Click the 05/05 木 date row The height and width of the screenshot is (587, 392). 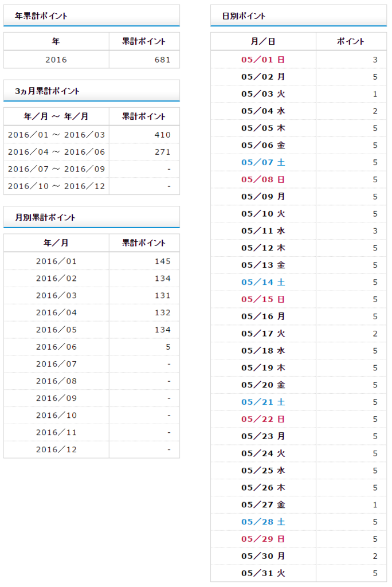coord(299,128)
